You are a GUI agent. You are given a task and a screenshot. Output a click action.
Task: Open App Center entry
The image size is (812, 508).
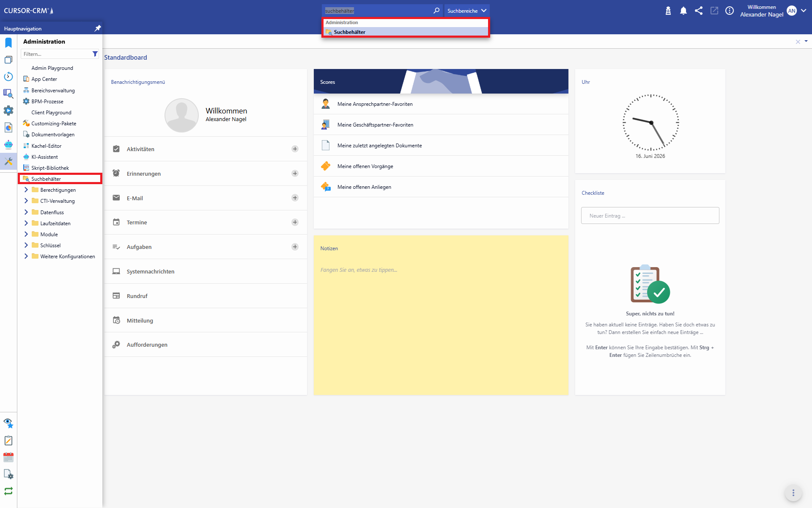click(44, 79)
